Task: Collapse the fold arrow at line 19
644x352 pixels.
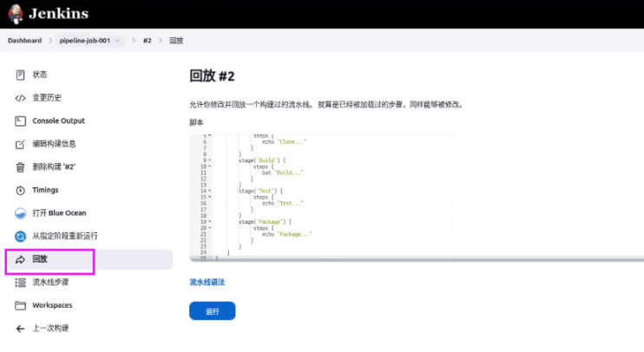Action: point(210,222)
